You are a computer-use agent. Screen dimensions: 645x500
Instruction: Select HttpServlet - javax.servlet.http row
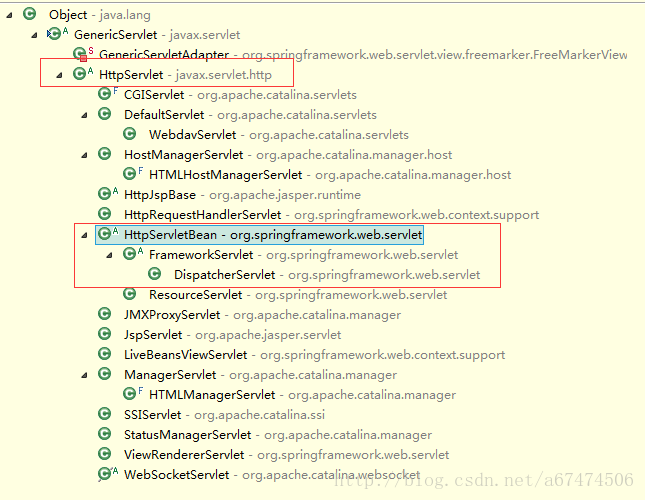coord(185,74)
